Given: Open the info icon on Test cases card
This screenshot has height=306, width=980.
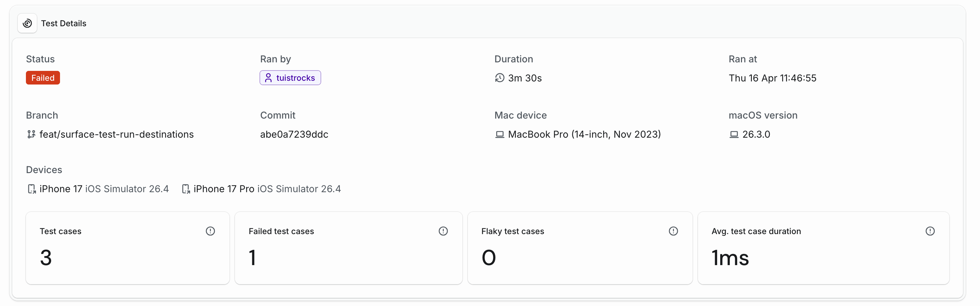Looking at the screenshot, I should [x=210, y=231].
